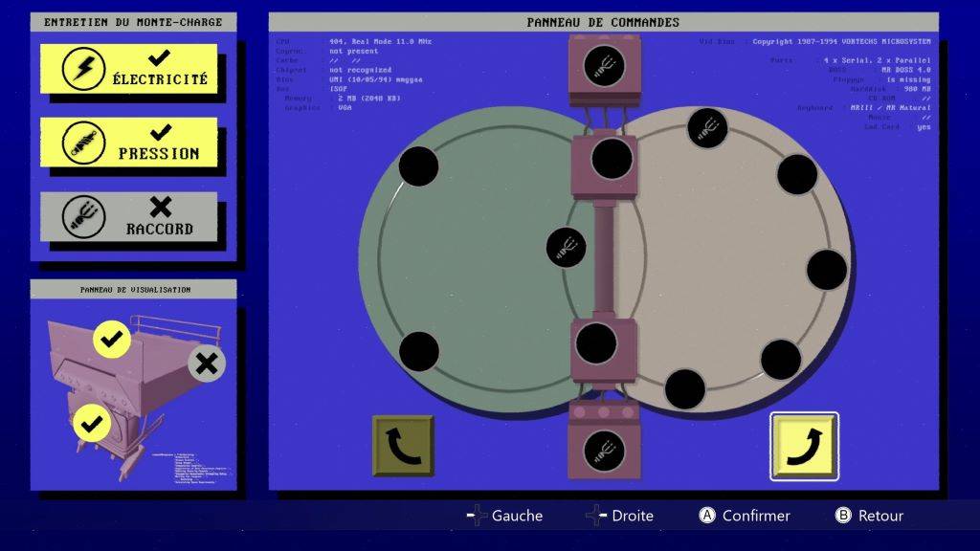Select the top connector plug socket
Screen dimensions: 980x551
pos(605,66)
